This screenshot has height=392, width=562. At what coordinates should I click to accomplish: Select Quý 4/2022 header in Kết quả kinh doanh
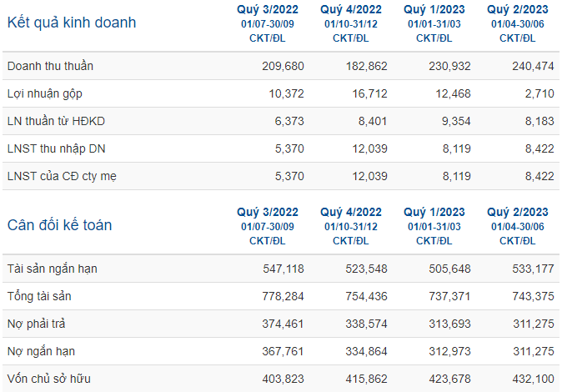(x=351, y=10)
